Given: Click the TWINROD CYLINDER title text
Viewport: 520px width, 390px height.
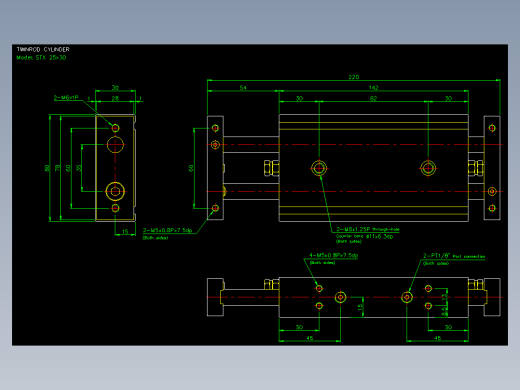Looking at the screenshot, I should [x=43, y=49].
